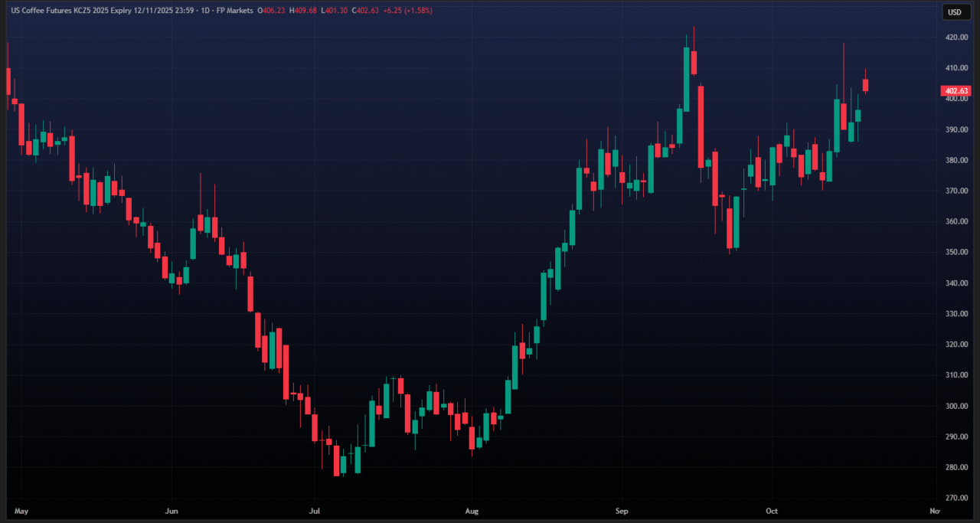Click the Sep label on time axis

(622, 511)
